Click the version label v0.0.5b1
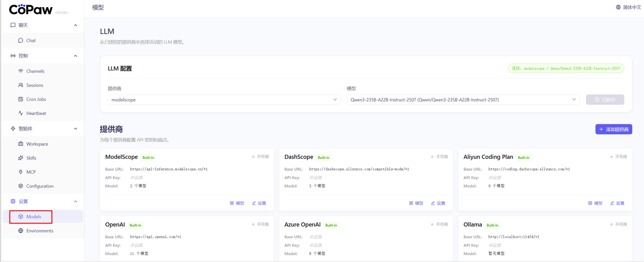This screenshot has height=262, width=644. [x=62, y=12]
